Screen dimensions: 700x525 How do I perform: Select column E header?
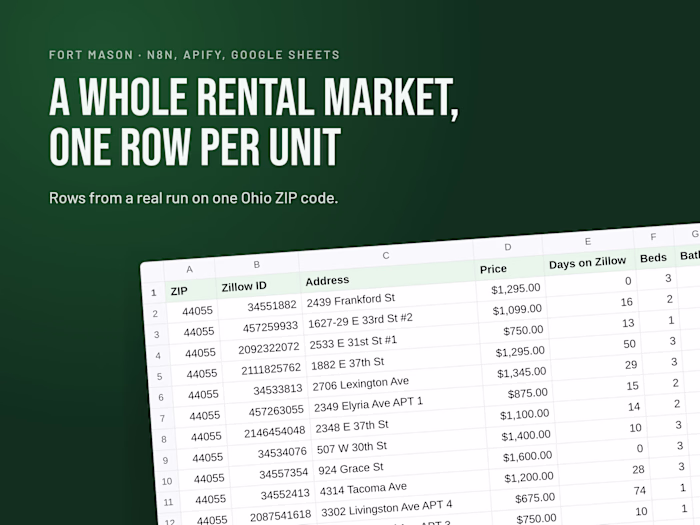tap(588, 242)
